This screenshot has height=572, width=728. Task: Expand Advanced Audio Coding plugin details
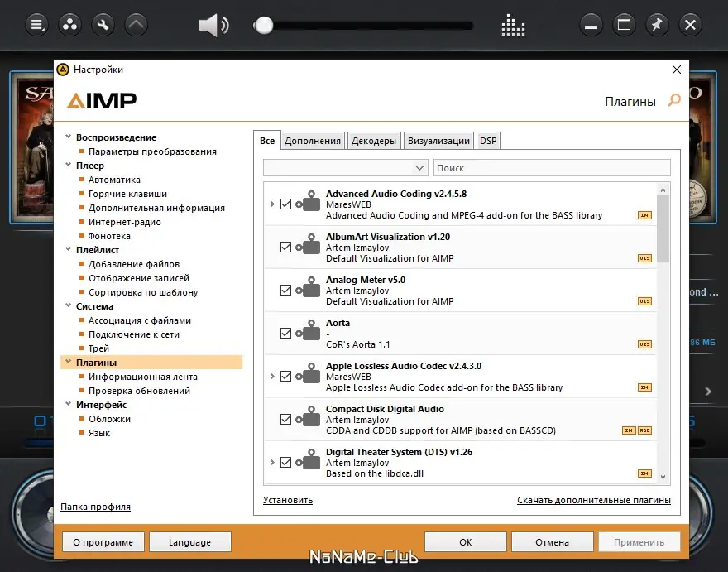(272, 204)
